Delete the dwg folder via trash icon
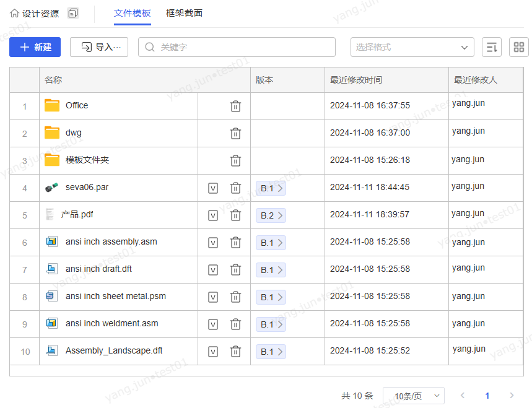This screenshot has height=408, width=532. click(235, 133)
